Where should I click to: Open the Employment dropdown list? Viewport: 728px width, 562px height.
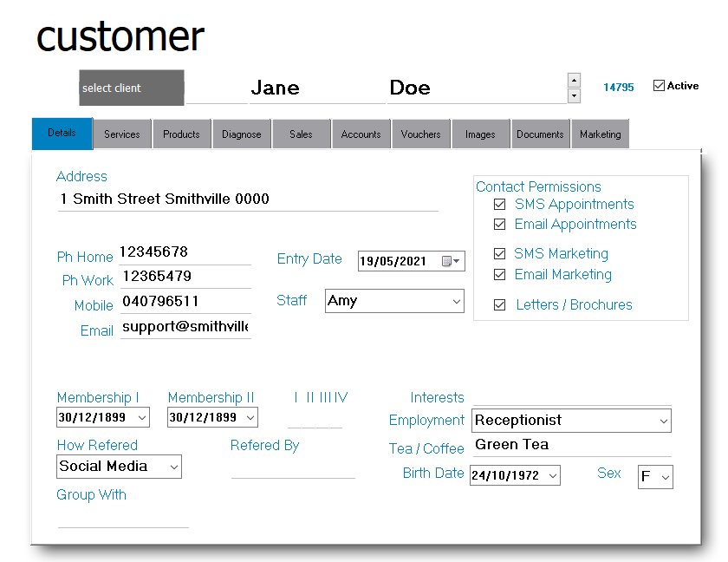click(664, 421)
